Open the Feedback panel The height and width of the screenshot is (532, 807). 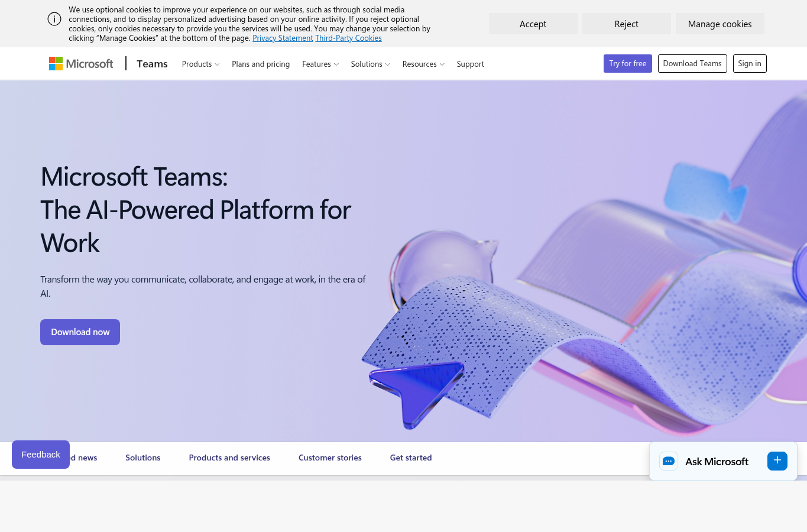[41, 455]
